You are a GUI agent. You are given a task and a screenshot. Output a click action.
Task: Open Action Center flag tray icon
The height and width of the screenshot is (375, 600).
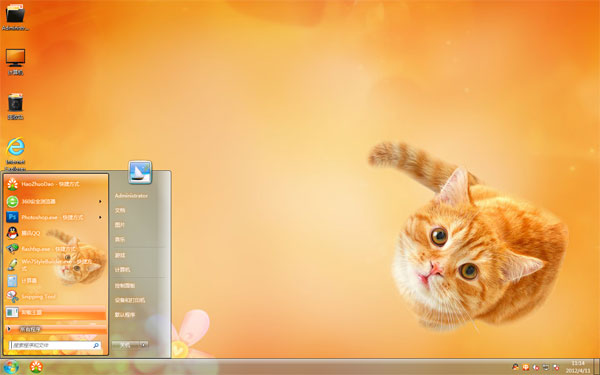556,367
